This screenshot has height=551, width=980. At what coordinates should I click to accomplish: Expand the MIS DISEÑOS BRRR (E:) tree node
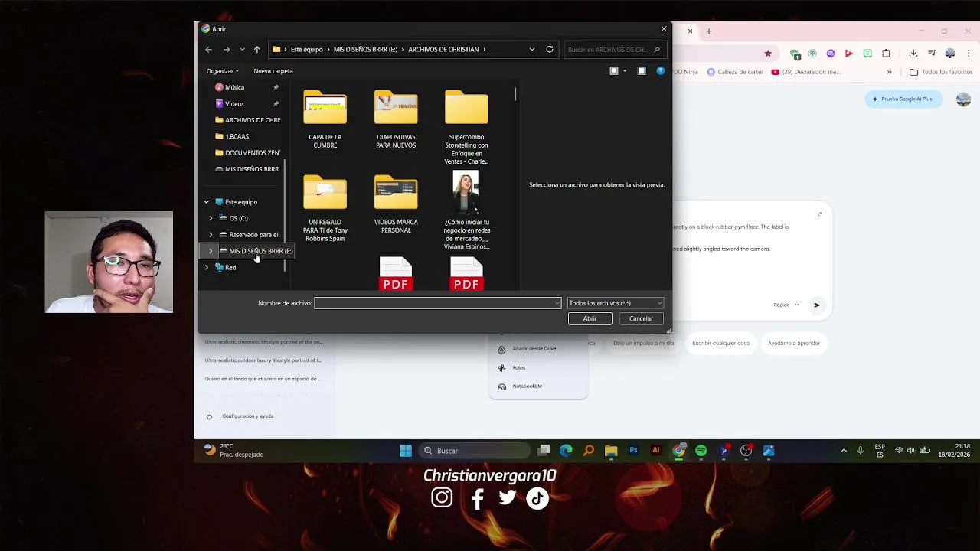pos(211,251)
